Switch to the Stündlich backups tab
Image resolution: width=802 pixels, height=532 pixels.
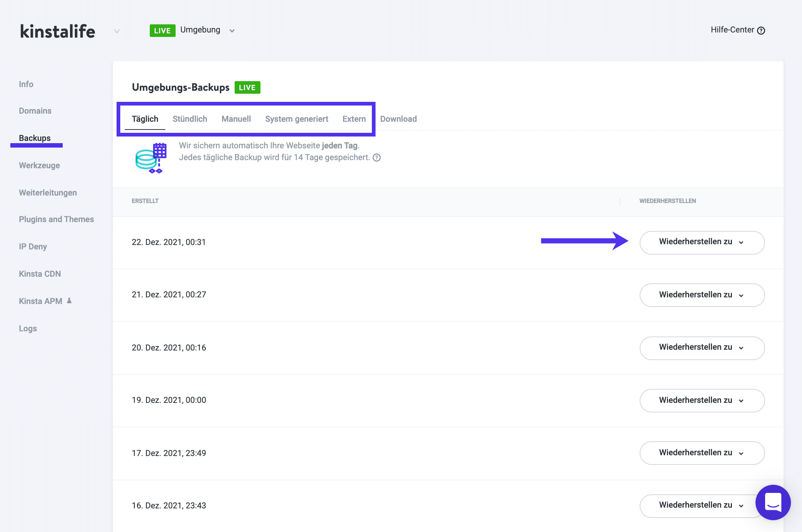190,118
